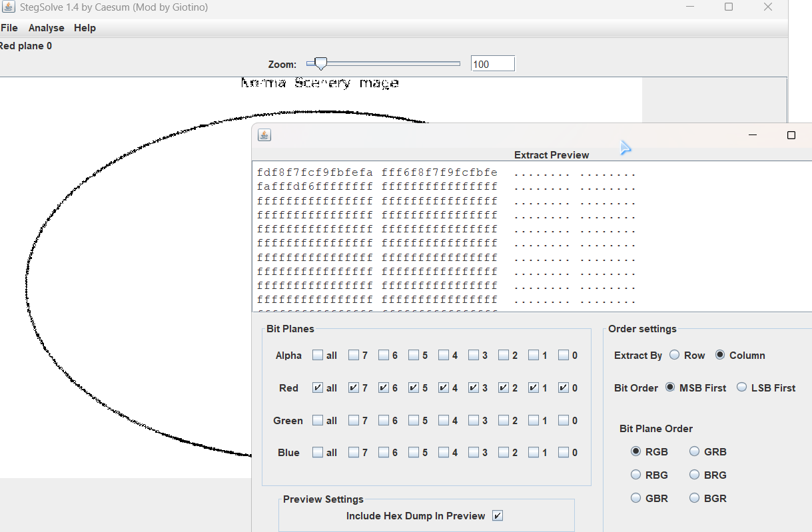This screenshot has width=812, height=532.
Task: Check the Green bit 7 checkbox
Action: 354,421
